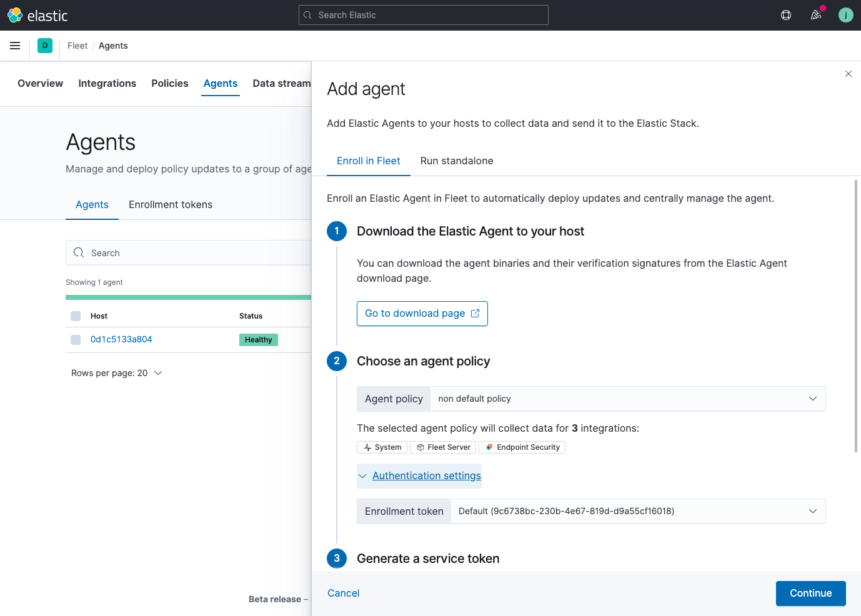This screenshot has width=861, height=616.
Task: Open the newsfeed notifications icon
Action: [x=815, y=14]
